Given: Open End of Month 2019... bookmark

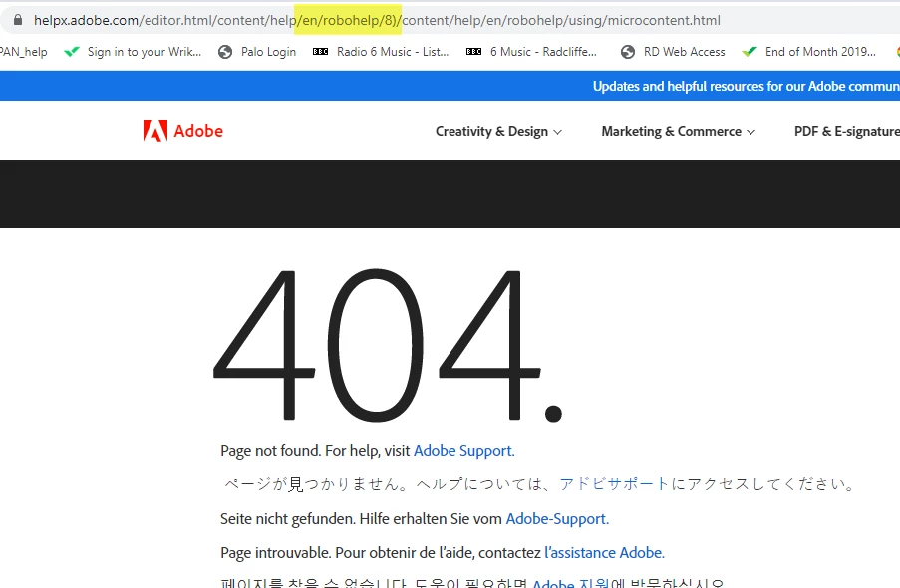Looking at the screenshot, I should tap(820, 52).
